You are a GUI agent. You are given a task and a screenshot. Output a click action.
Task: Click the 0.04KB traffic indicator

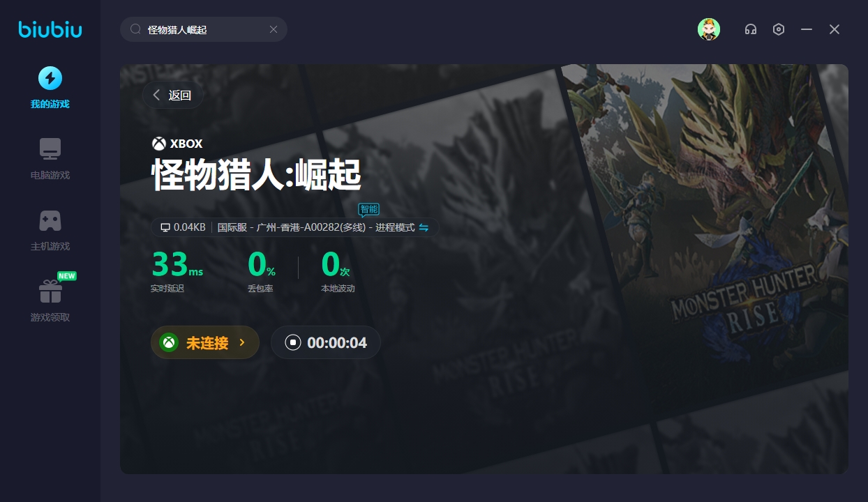click(183, 227)
